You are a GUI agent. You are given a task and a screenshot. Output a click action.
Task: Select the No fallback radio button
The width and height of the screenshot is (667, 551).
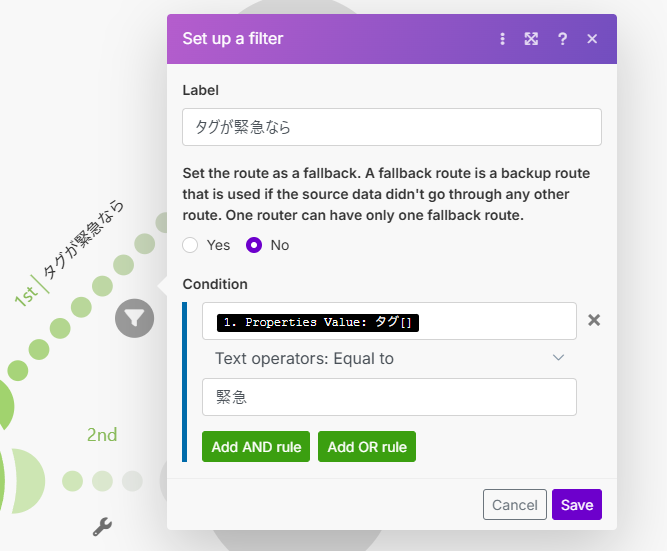point(254,245)
